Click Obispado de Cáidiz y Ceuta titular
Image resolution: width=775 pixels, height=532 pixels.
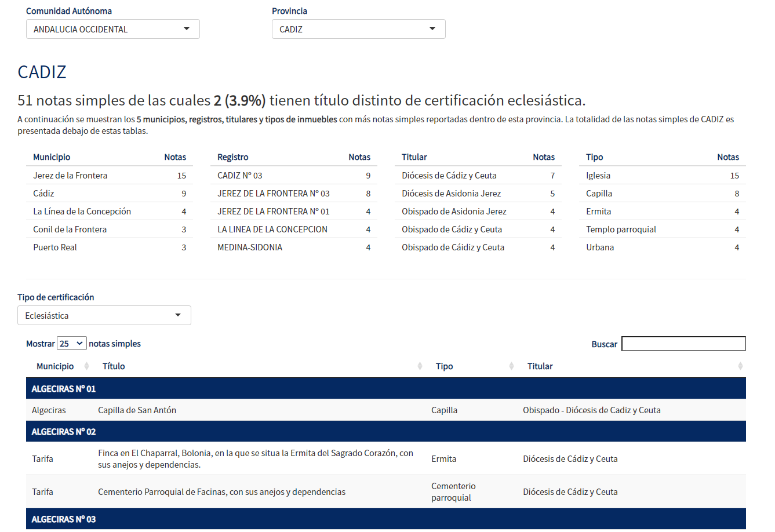pyautogui.click(x=453, y=247)
